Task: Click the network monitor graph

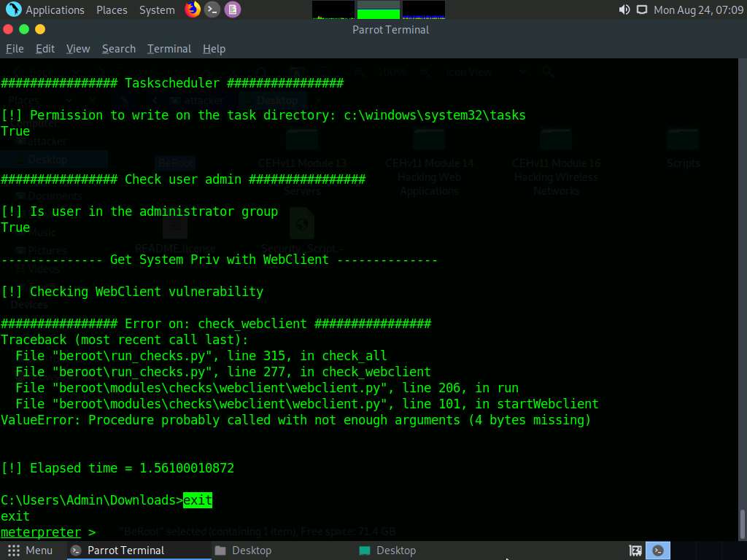Action: 424,9
